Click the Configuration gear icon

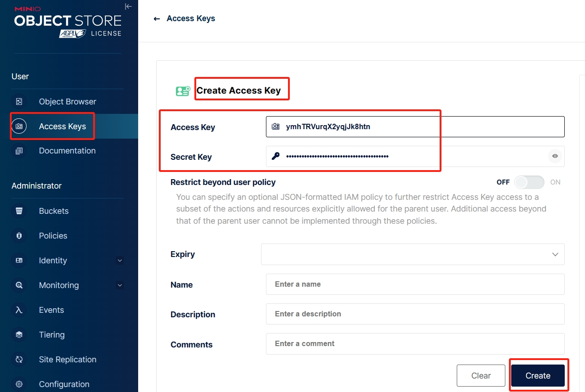[19, 384]
